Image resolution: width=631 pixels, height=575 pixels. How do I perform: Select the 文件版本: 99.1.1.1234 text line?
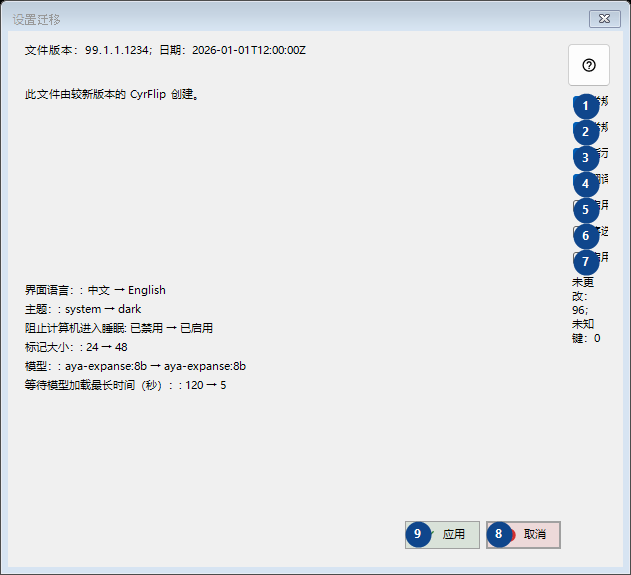tap(165, 50)
